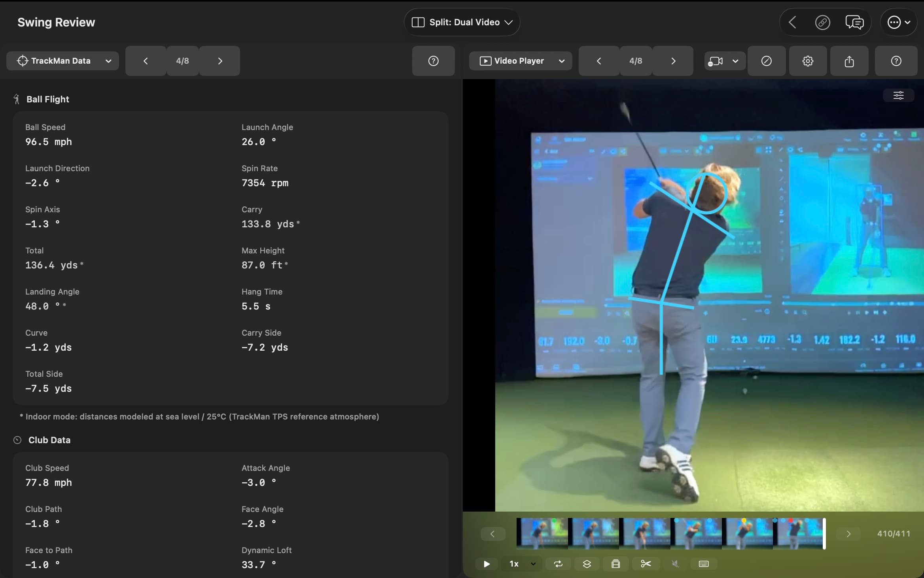Viewport: 924px width, 578px height.
Task: Toggle loop playback
Action: point(558,564)
